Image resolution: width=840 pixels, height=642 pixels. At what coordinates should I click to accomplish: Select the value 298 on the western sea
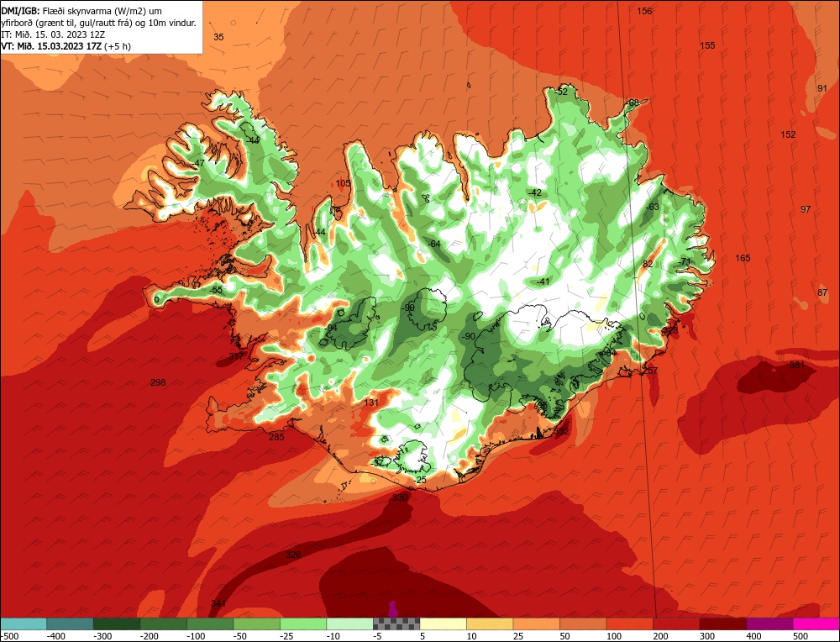pos(158,382)
